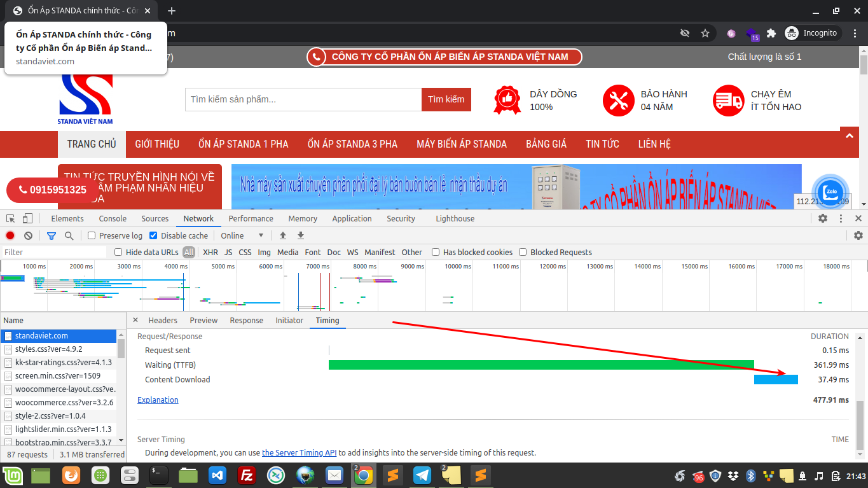Click the Import HAR upload arrow
The height and width of the screenshot is (488, 868).
283,235
